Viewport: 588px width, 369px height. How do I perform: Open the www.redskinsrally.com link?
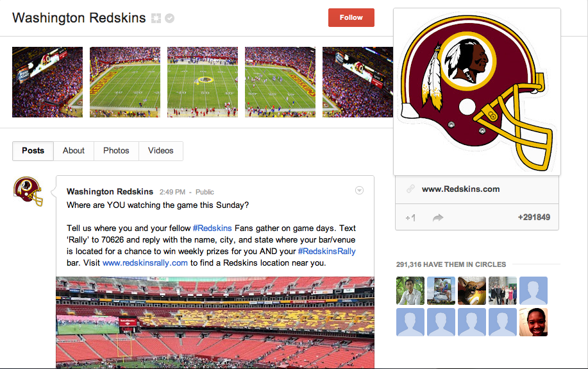click(145, 262)
